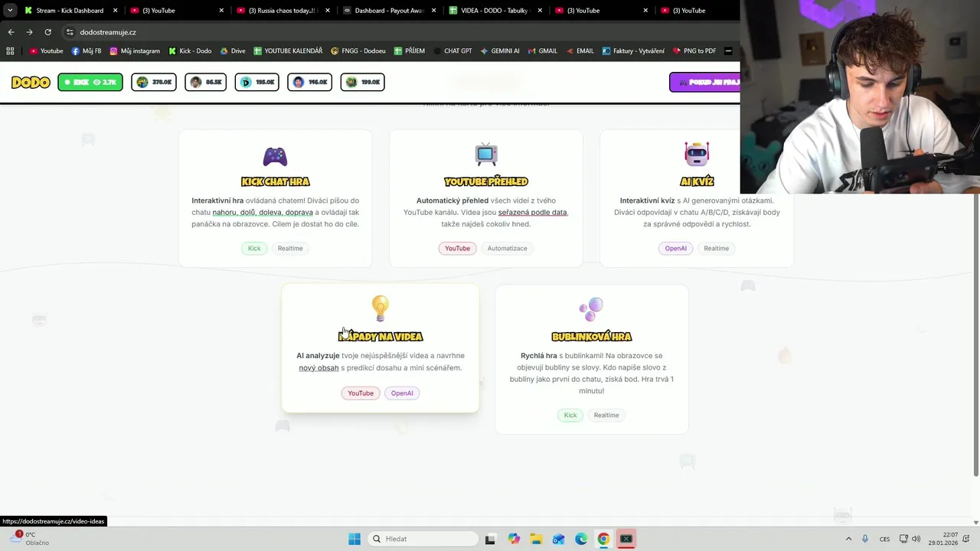This screenshot has height=551, width=980.
Task: Click the taskbar Hledat search box
Action: coord(423,539)
